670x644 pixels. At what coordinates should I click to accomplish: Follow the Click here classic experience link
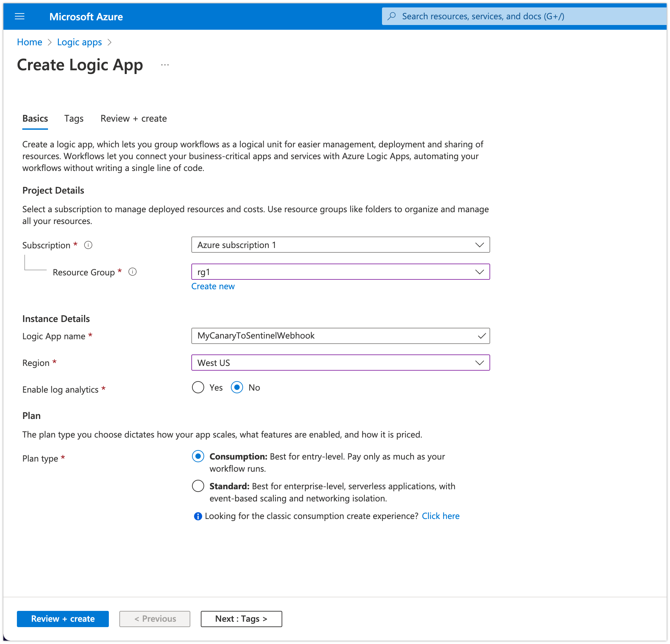tap(440, 516)
